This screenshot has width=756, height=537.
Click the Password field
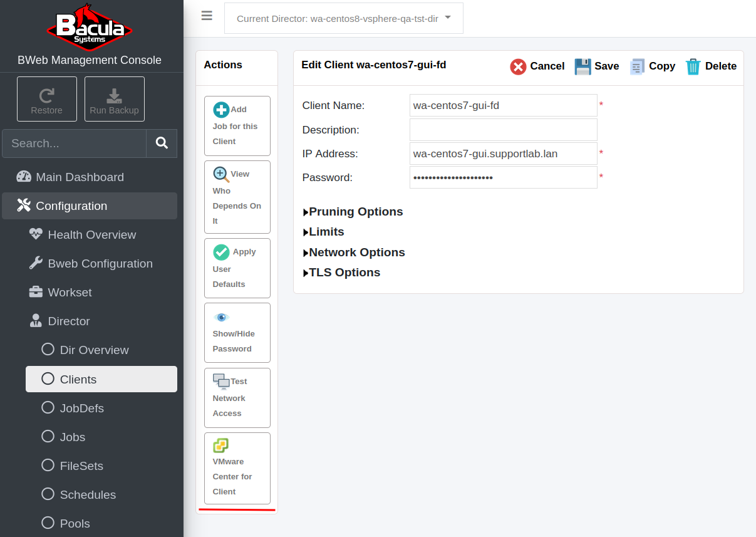click(504, 177)
